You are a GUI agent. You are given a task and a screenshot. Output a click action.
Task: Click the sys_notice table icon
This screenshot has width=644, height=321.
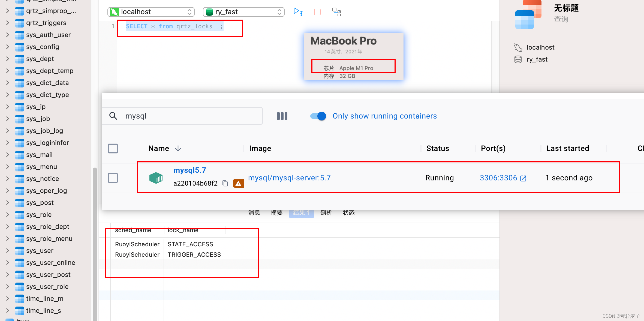[20, 179]
